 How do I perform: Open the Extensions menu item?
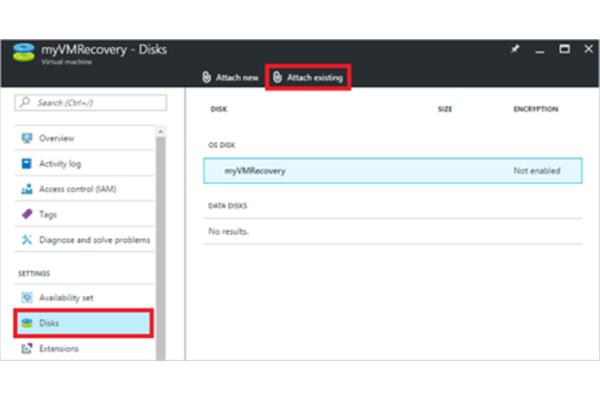tap(85, 348)
